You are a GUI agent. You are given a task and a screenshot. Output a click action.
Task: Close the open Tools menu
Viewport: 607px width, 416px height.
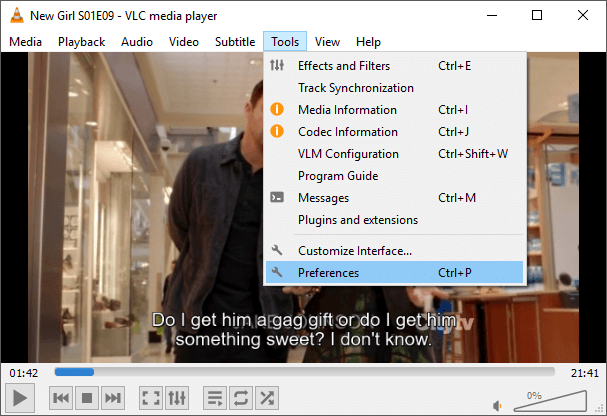pos(285,42)
